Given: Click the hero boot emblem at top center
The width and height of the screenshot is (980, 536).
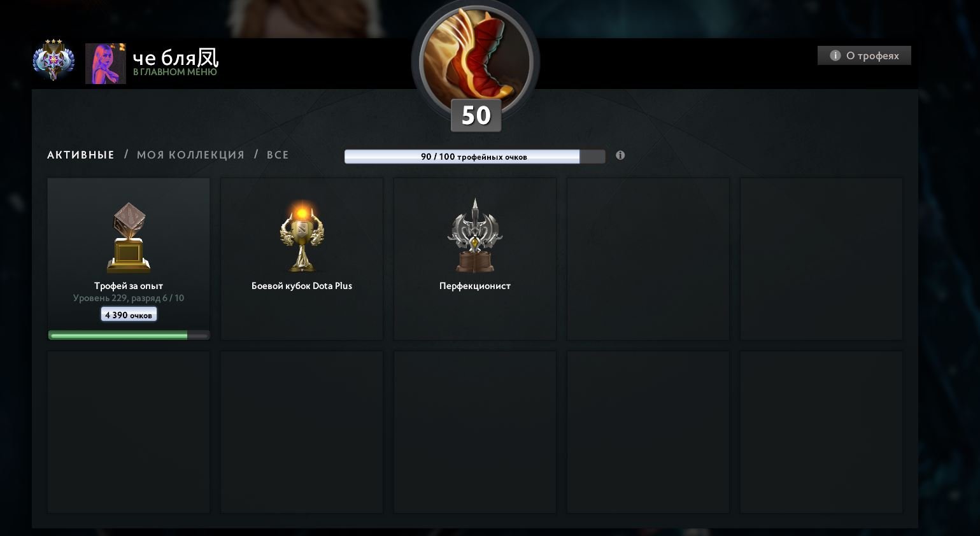Looking at the screenshot, I should (476, 59).
